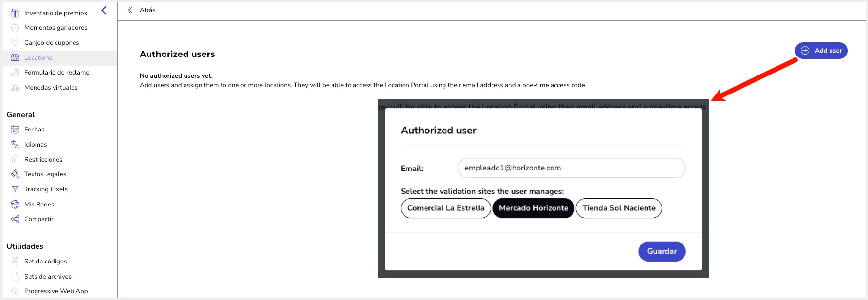
Task: Open the Mis Redes section
Action: (39, 205)
